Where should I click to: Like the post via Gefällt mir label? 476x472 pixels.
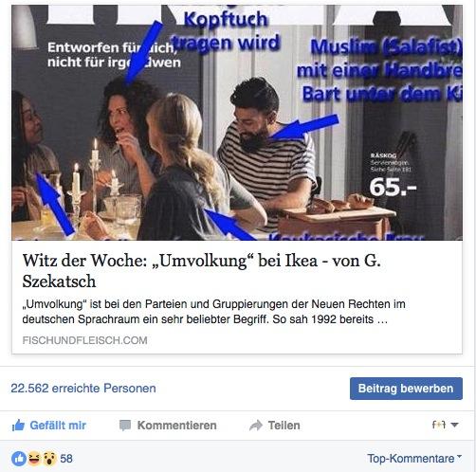click(x=58, y=426)
